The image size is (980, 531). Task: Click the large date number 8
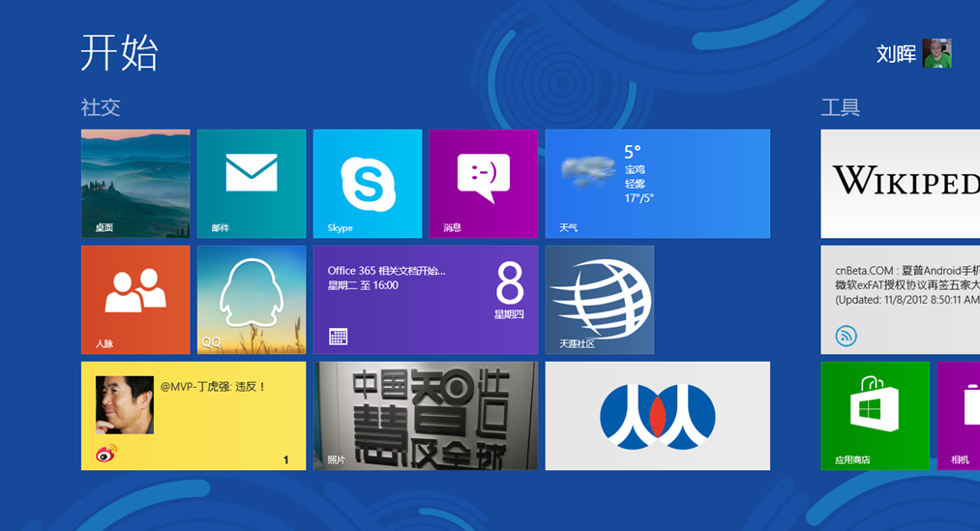pyautogui.click(x=510, y=282)
